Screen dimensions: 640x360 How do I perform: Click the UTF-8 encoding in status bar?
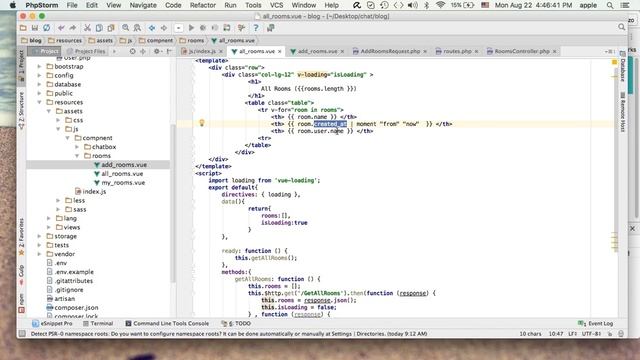[x=591, y=334]
